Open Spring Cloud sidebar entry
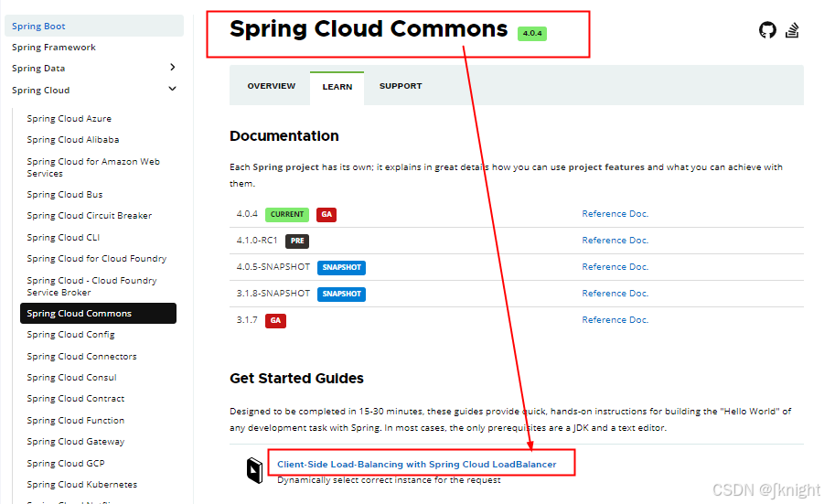The height and width of the screenshot is (504, 824). click(40, 91)
